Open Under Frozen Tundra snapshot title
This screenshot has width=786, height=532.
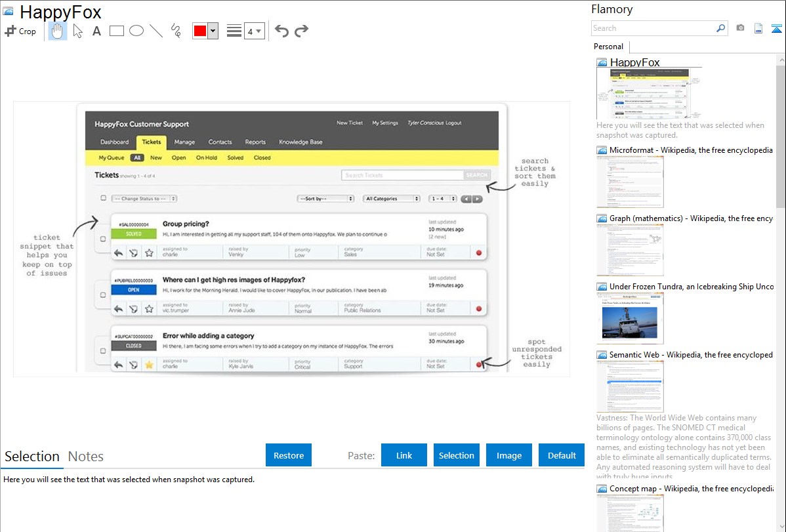692,286
